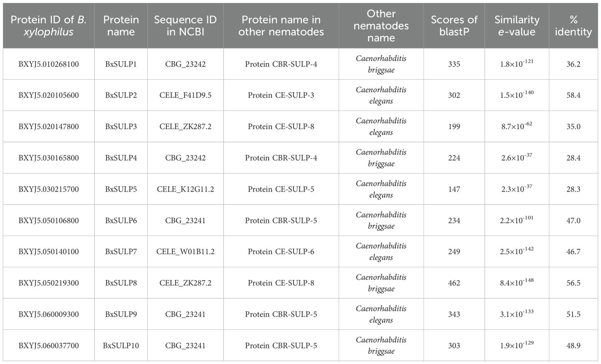Image resolution: width=601 pixels, height=364 pixels.
Task: Select the CELE_K12G11.2 sequence ID cell
Action: coord(185,189)
